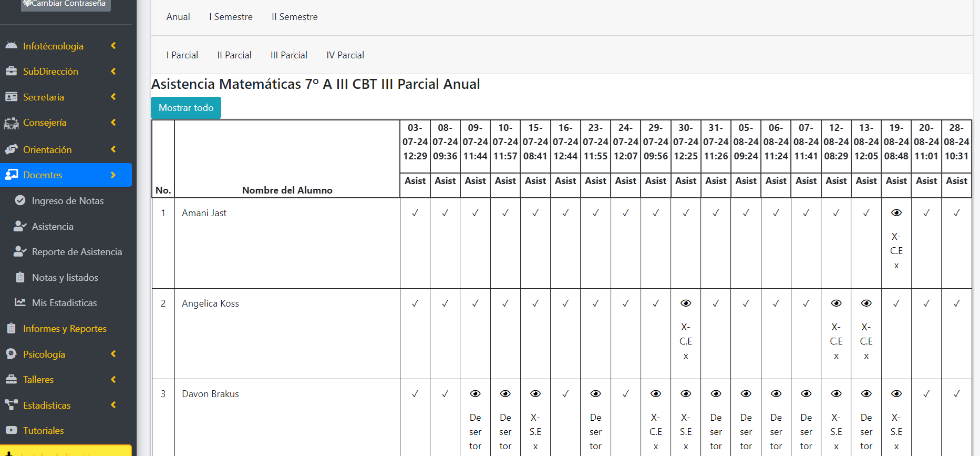Click the Psicología head icon
Image resolution: width=980 pixels, height=456 pixels.
click(x=11, y=354)
